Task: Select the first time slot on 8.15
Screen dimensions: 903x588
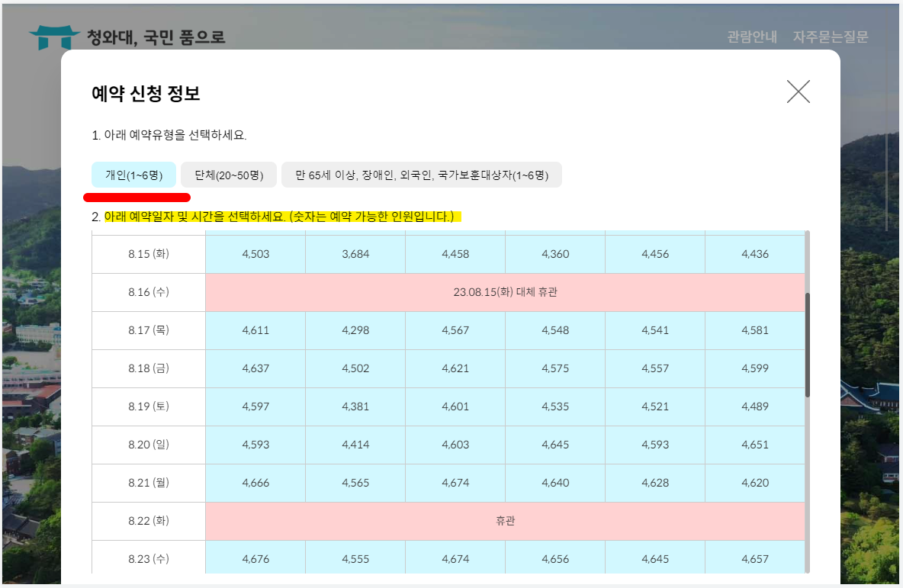Action: coord(255,253)
